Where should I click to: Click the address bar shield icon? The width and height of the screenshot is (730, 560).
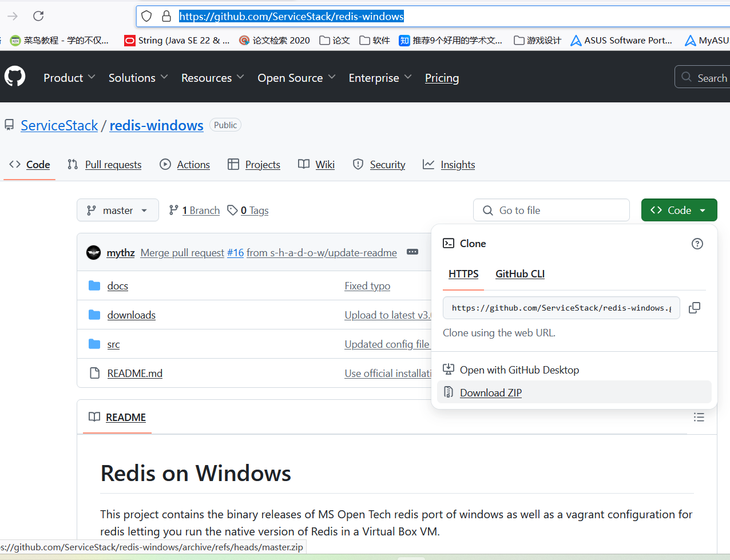click(x=146, y=16)
